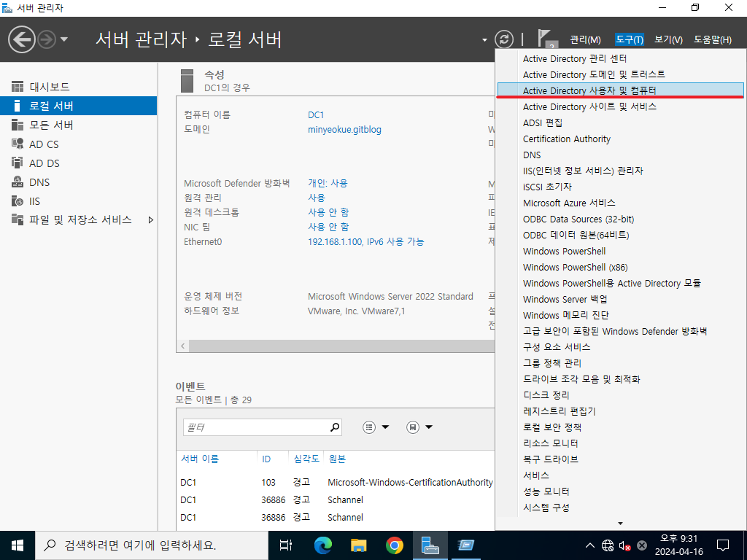Image resolution: width=747 pixels, height=560 pixels.
Task: Click the 원격 관리 status link 사용
Action: (317, 198)
